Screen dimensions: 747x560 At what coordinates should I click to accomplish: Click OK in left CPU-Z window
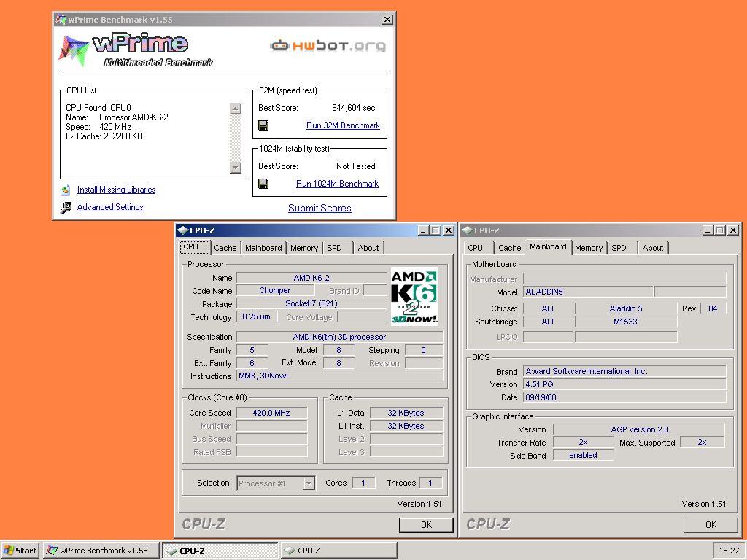[x=426, y=525]
